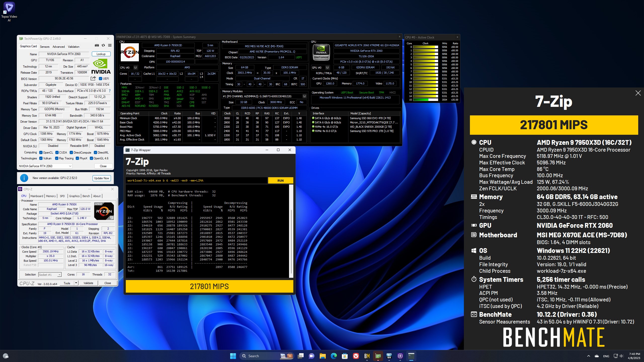The height and width of the screenshot is (362, 644).
Task: Click the Close button in GPU-Z
Action: pos(103,166)
